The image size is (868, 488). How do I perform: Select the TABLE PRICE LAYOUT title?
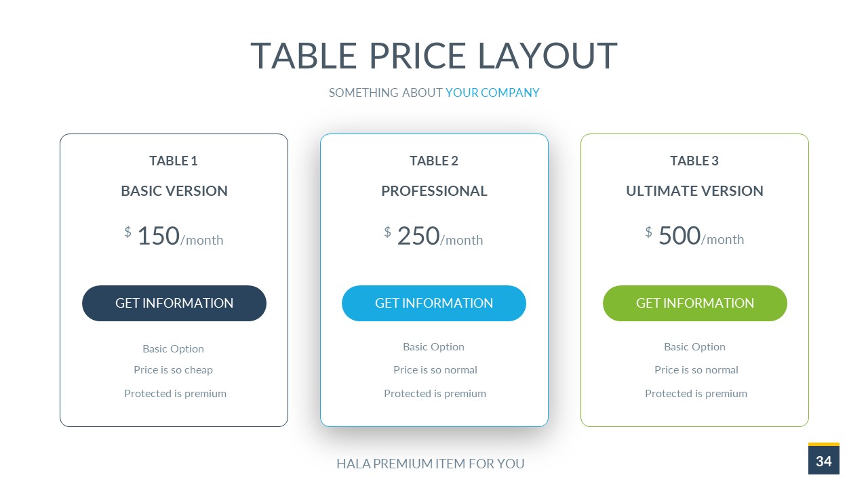(x=434, y=56)
